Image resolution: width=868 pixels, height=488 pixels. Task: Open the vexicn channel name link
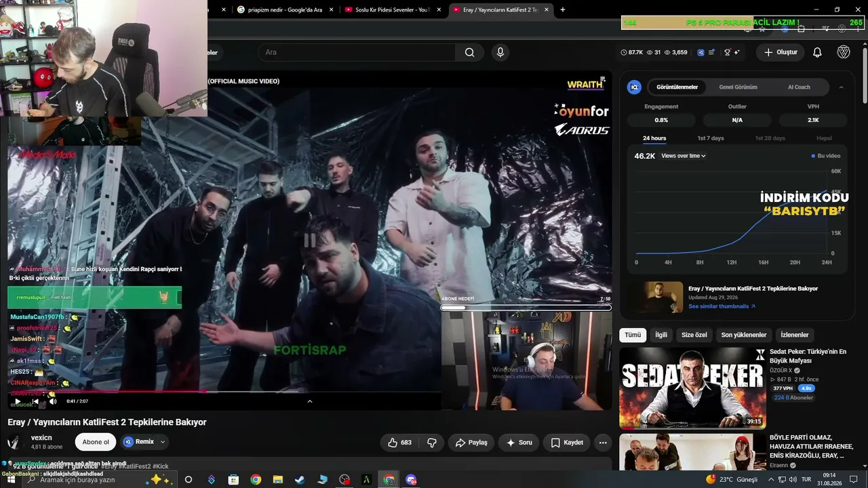click(41, 438)
